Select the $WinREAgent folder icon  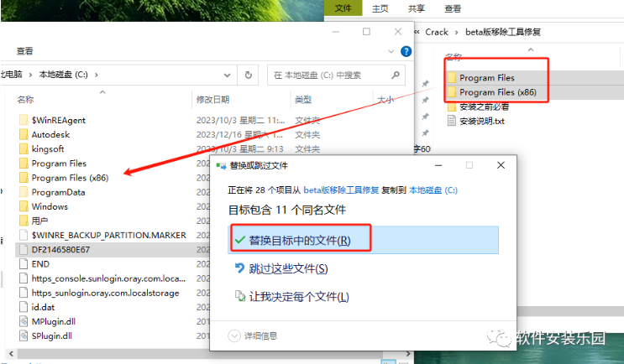point(23,120)
